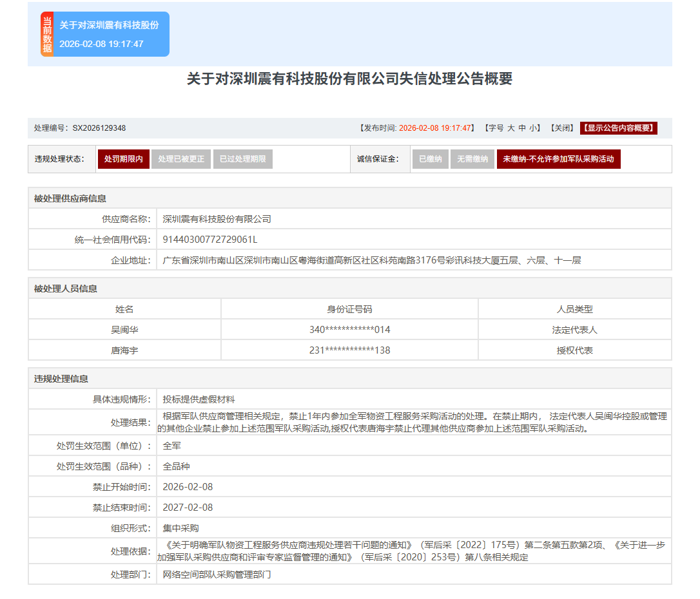700x599 pixels.
Task: Click ban start date 2026-02-08
Action: tap(188, 486)
